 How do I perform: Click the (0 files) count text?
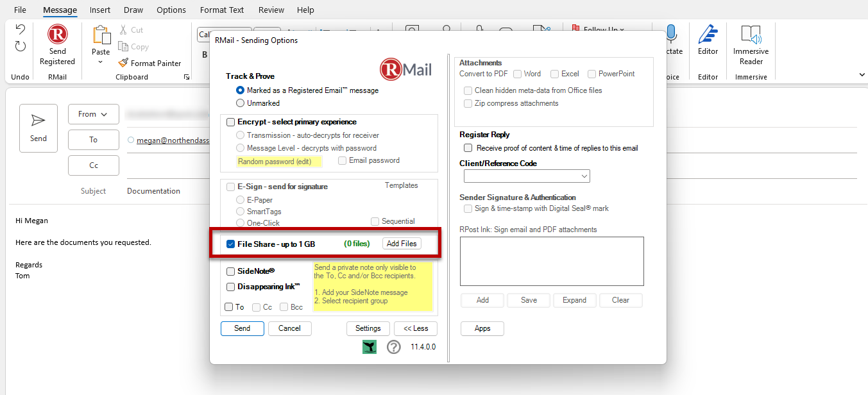pos(357,244)
